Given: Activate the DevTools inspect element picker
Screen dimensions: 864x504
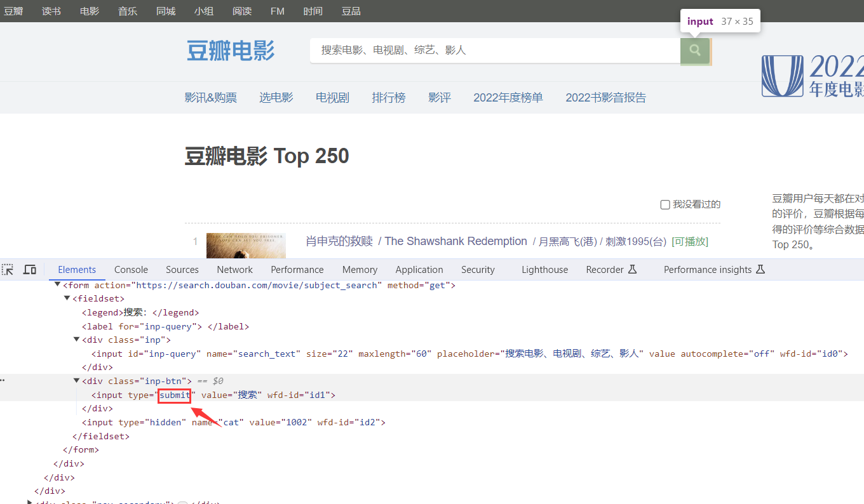Looking at the screenshot, I should click(8, 270).
